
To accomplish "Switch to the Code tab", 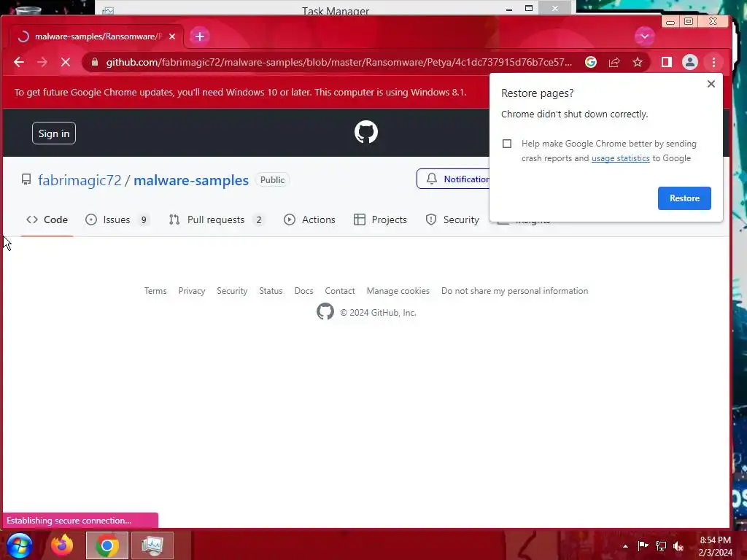I will (x=47, y=219).
